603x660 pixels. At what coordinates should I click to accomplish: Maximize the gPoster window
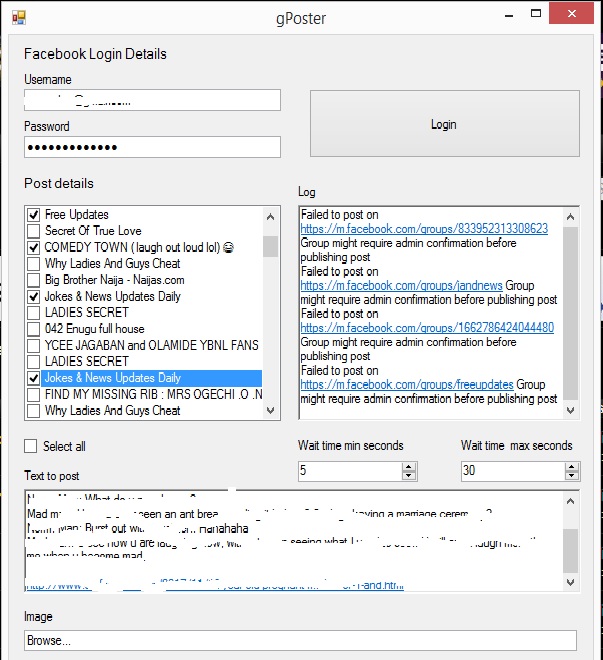pos(536,13)
